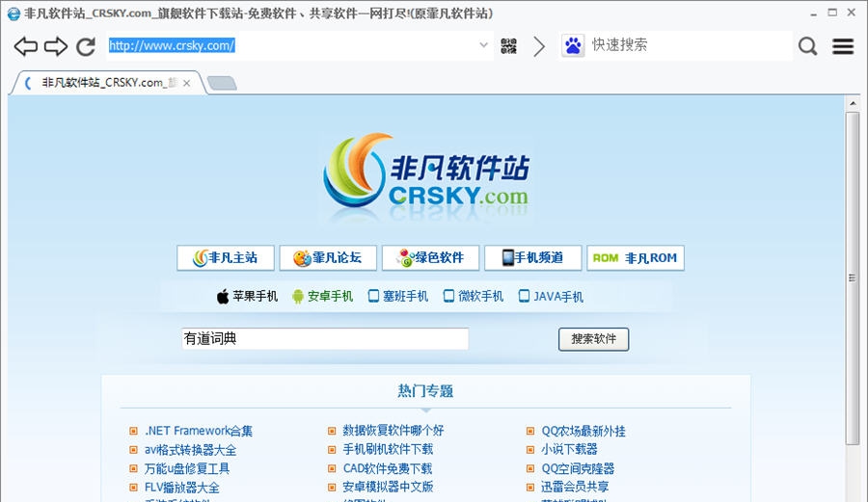Image resolution: width=868 pixels, height=502 pixels.
Task: Click the Android robot icon for 安卓手机
Action: (x=298, y=297)
